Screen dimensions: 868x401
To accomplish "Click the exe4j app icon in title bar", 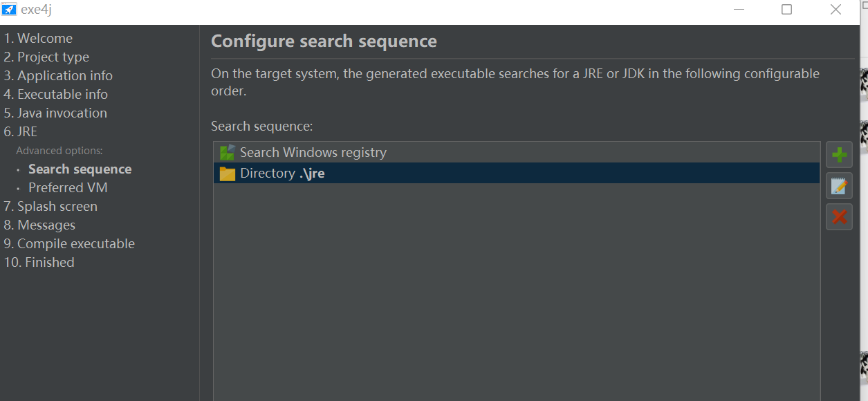I will (x=9, y=10).
